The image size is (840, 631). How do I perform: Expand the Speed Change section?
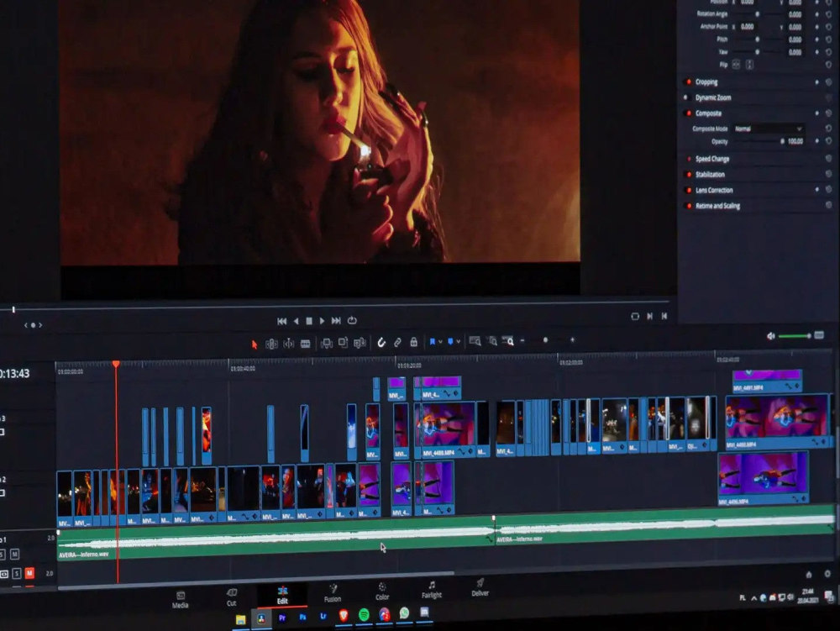tap(712, 159)
